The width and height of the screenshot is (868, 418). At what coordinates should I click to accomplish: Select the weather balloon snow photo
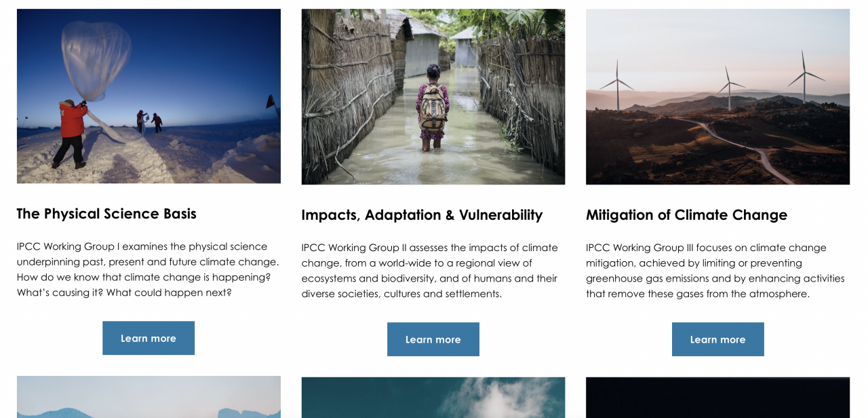[149, 96]
